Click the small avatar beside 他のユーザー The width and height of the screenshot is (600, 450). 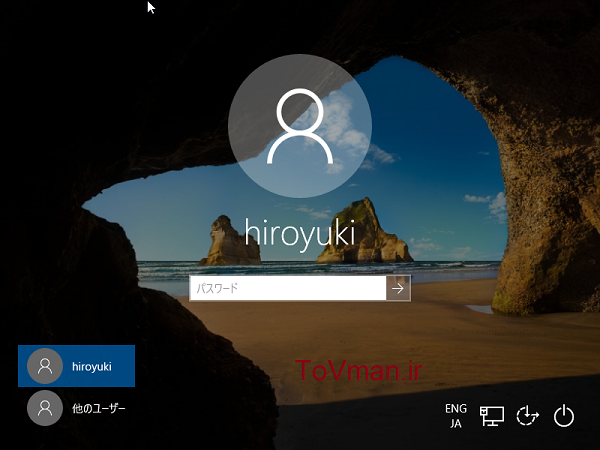pyautogui.click(x=45, y=408)
